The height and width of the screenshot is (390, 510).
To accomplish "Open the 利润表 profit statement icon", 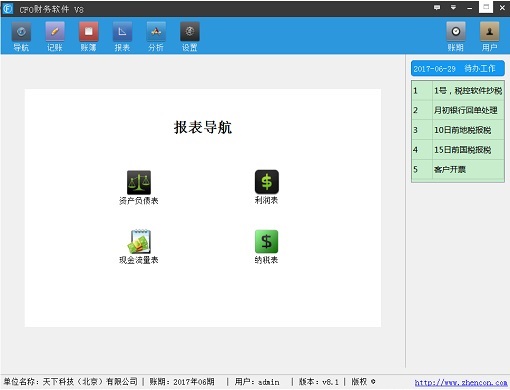I will pyautogui.click(x=266, y=187).
